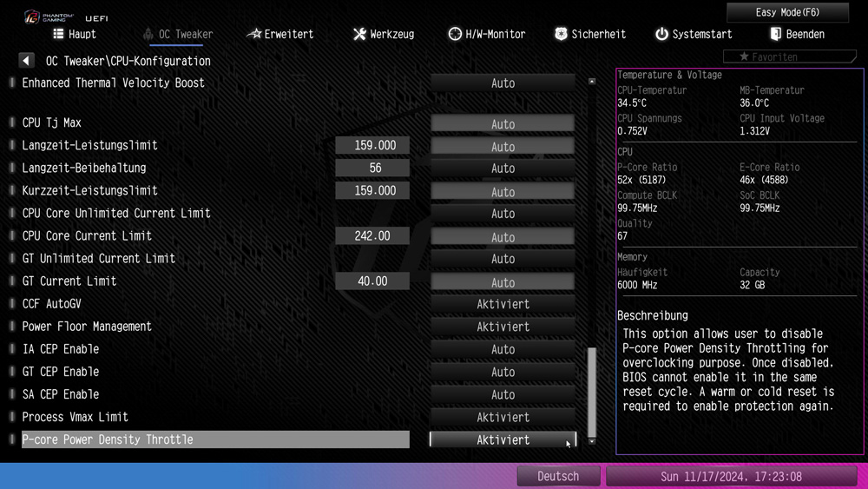
Task: Open Langzeit-Beibehaltung Auto dropdown
Action: [x=503, y=169]
